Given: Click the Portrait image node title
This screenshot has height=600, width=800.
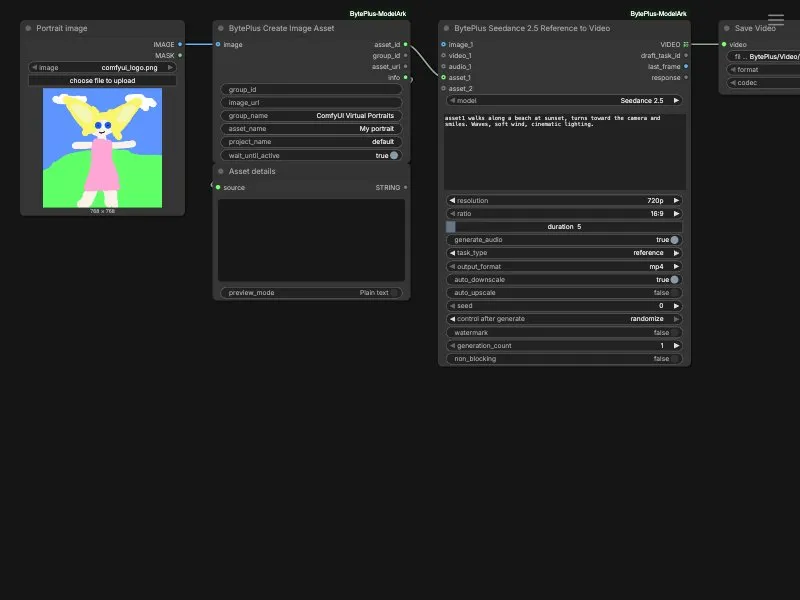Looking at the screenshot, I should [x=62, y=29].
